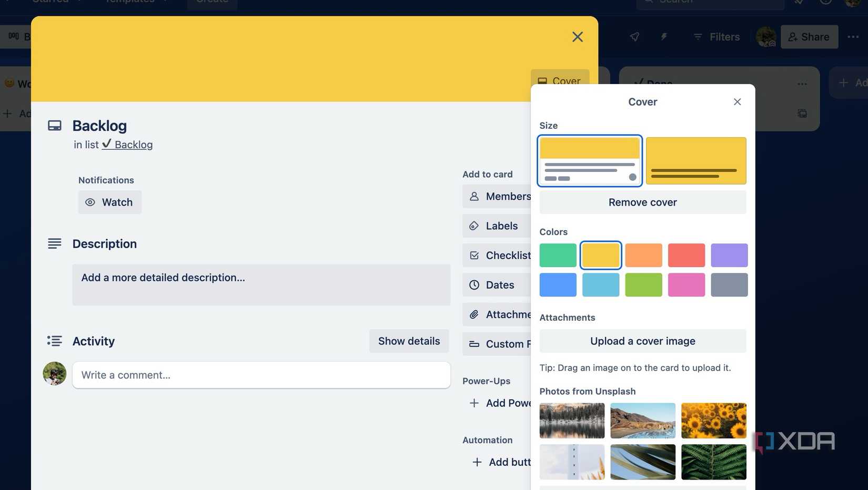Open the board options three-dot menu
The image size is (868, 490).
(853, 36)
